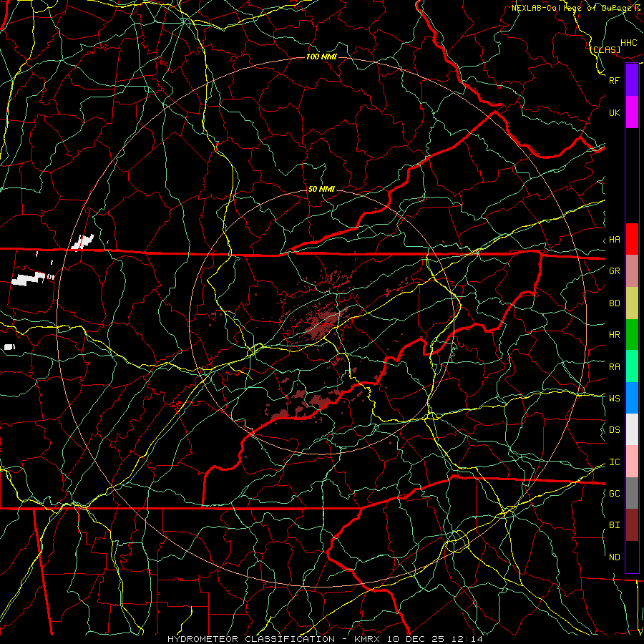Click the DS legend label
Image resolution: width=644 pixels, height=644 pixels.
click(614, 430)
